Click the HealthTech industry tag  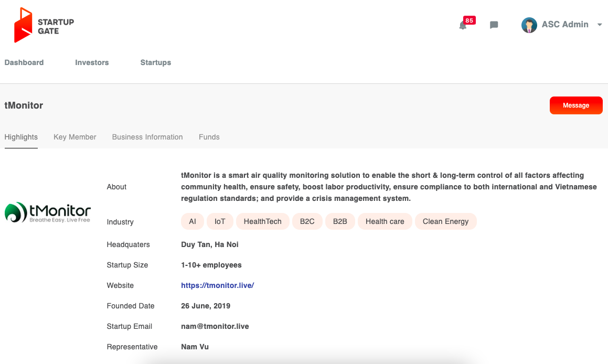tap(263, 221)
